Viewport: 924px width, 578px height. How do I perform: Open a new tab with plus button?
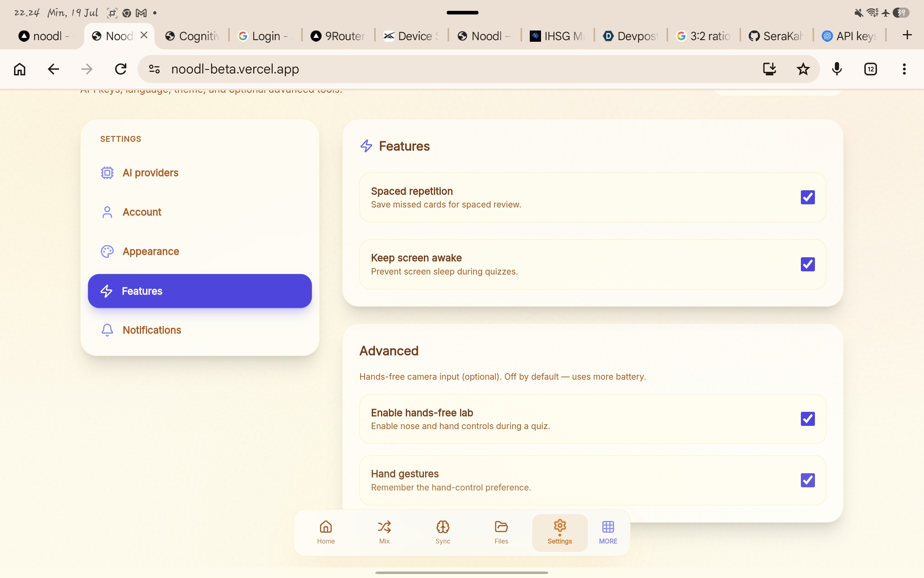[907, 35]
